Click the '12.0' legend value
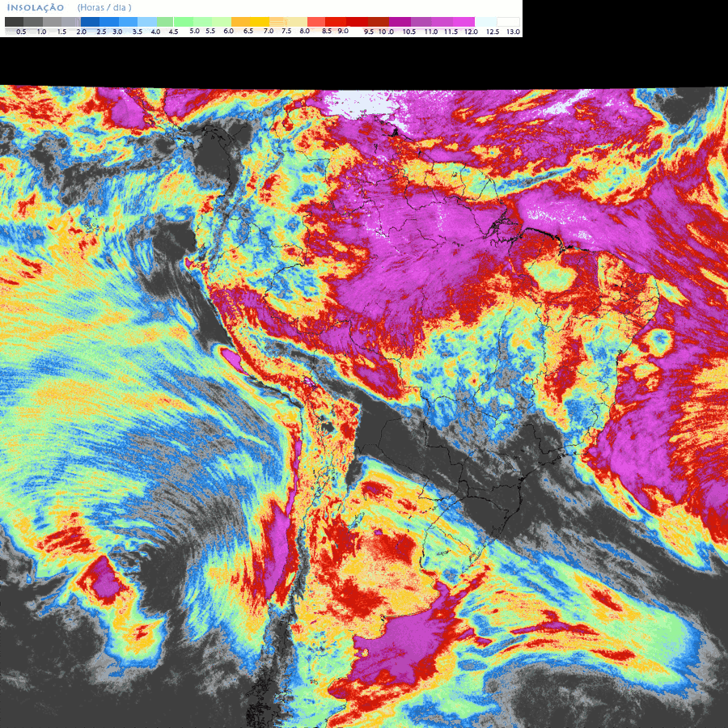 pos(471,32)
